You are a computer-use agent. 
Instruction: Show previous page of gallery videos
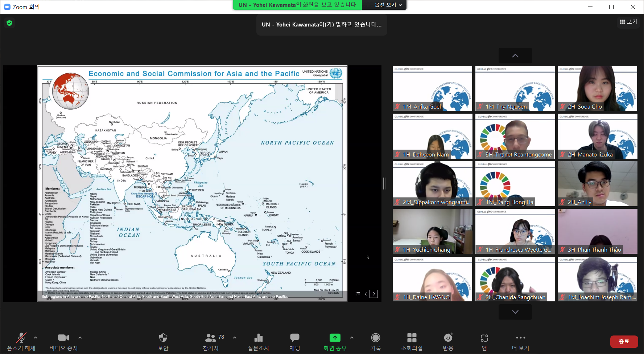tap(515, 56)
